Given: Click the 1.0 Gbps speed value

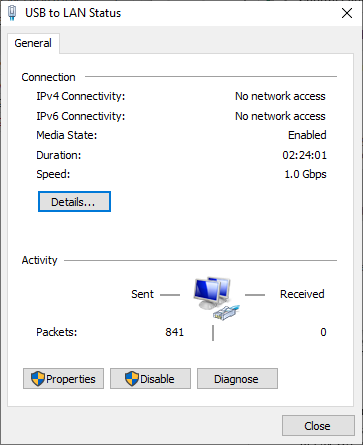Looking at the screenshot, I should pyautogui.click(x=305, y=174).
